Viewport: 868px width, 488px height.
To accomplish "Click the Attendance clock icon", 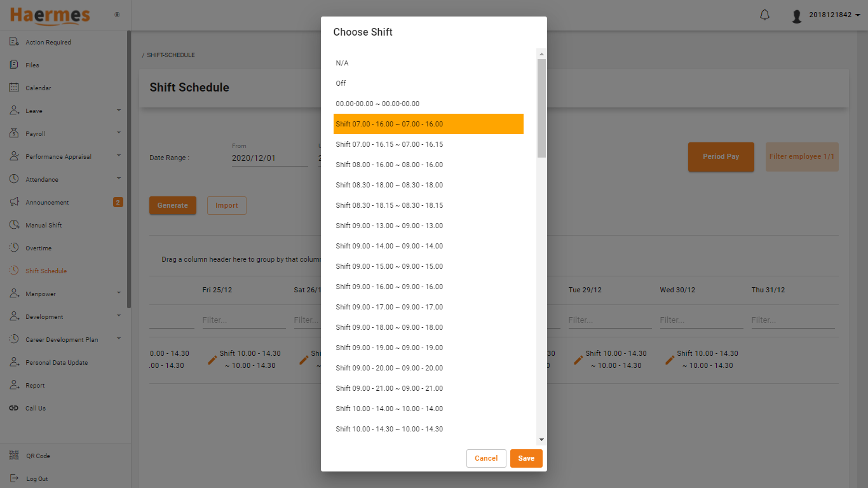I will click(14, 179).
